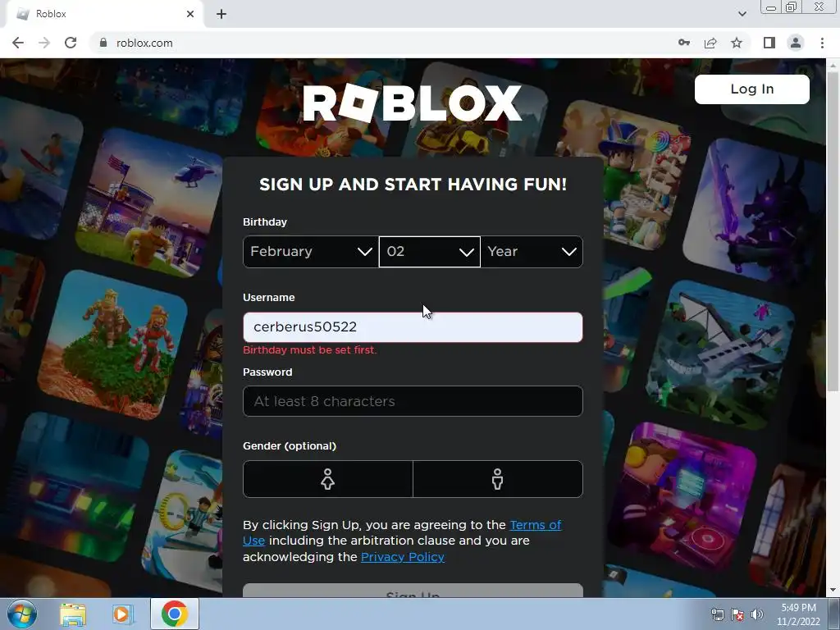
Task: Go back using the browser back arrow
Action: pos(18,43)
